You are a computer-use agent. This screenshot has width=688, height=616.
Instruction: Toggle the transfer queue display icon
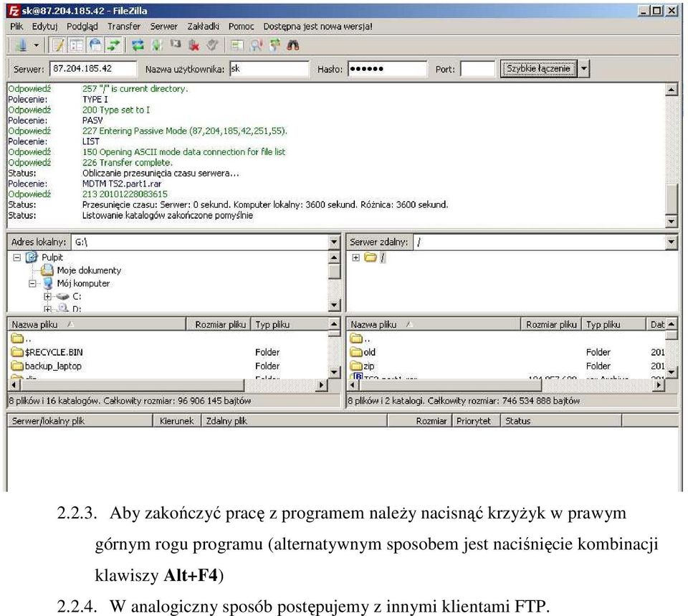[x=114, y=45]
